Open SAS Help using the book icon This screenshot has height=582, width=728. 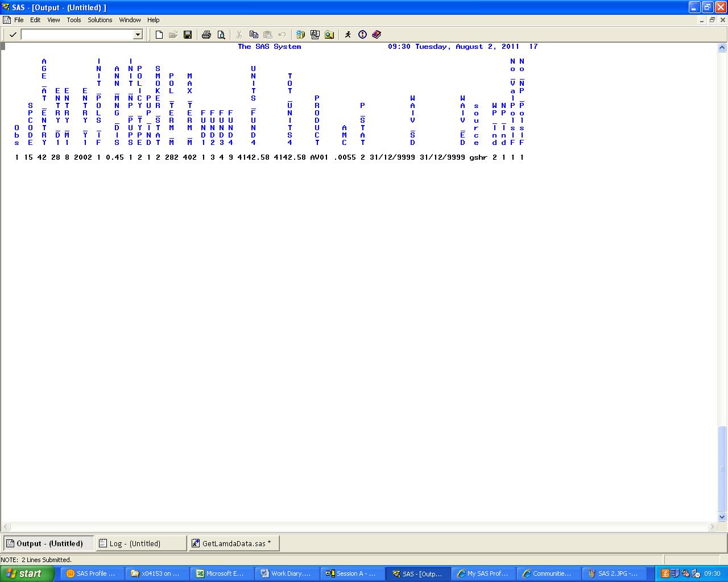pyautogui.click(x=376, y=35)
